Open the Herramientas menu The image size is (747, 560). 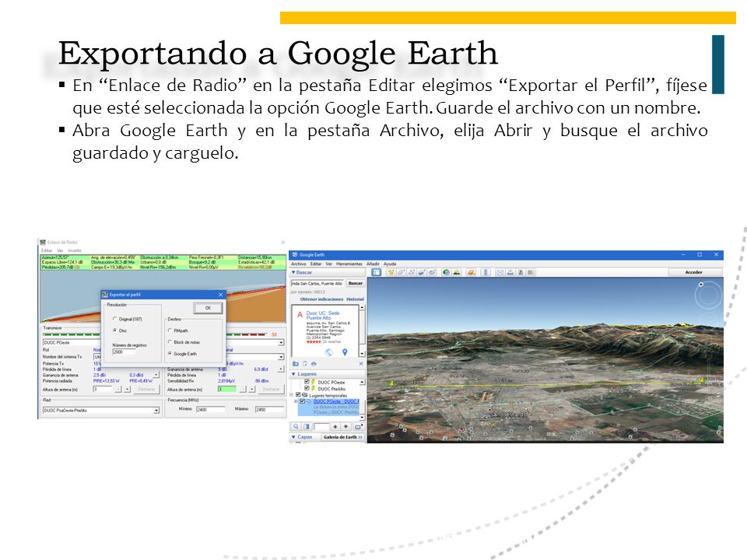tap(349, 264)
